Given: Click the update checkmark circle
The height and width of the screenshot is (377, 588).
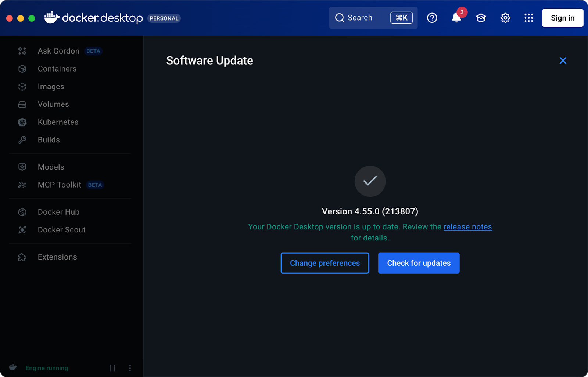Looking at the screenshot, I should tap(370, 181).
